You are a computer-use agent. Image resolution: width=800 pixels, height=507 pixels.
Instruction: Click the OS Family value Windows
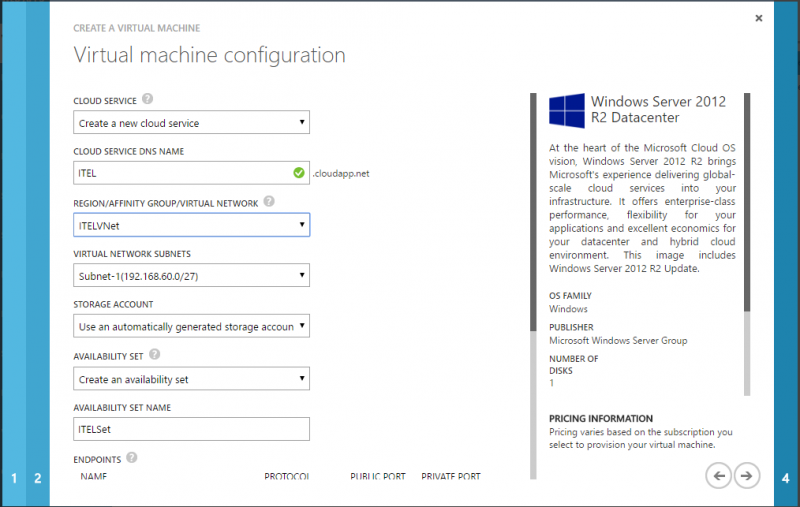(568, 309)
